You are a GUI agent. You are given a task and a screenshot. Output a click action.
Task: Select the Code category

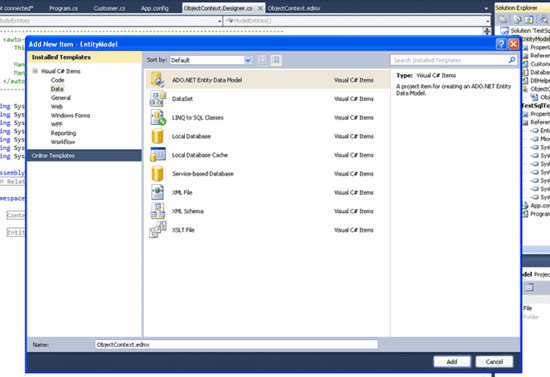click(57, 80)
